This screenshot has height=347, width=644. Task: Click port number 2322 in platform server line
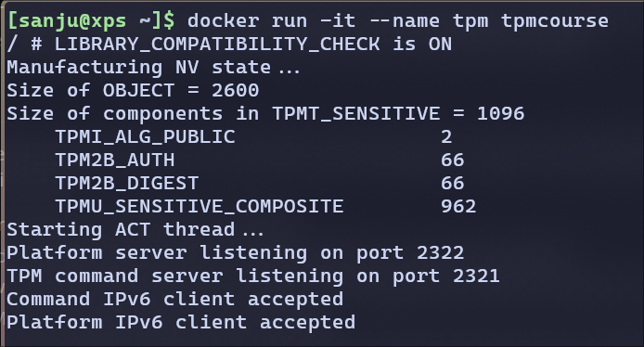(x=440, y=253)
